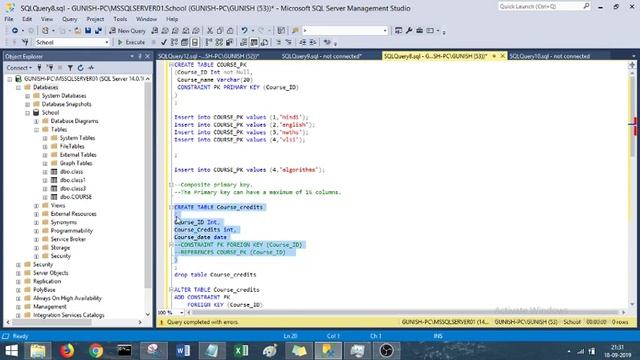Viewport: 640px width, 360px height.
Task: Click the Cut scissors icon
Action: pyautogui.click(x=210, y=31)
